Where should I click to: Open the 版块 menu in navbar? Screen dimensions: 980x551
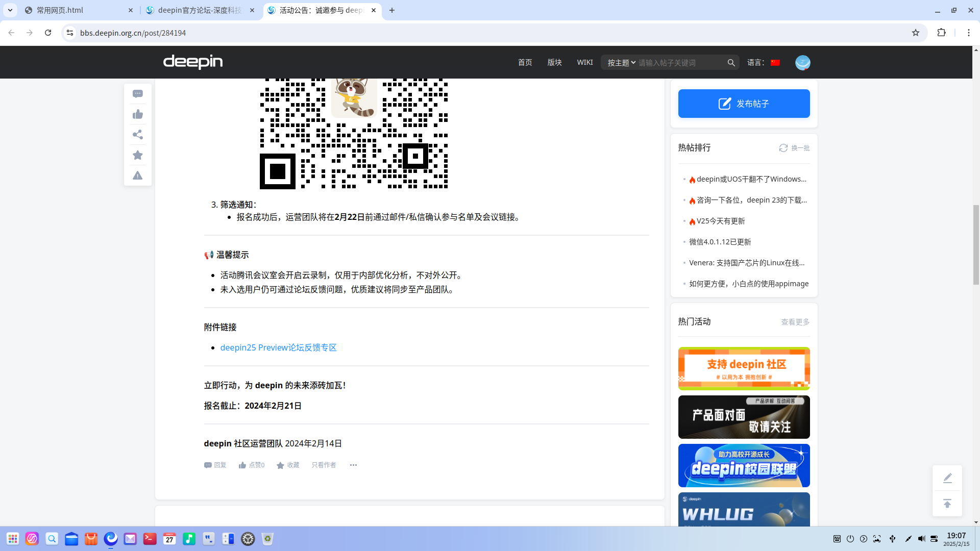pyautogui.click(x=554, y=62)
